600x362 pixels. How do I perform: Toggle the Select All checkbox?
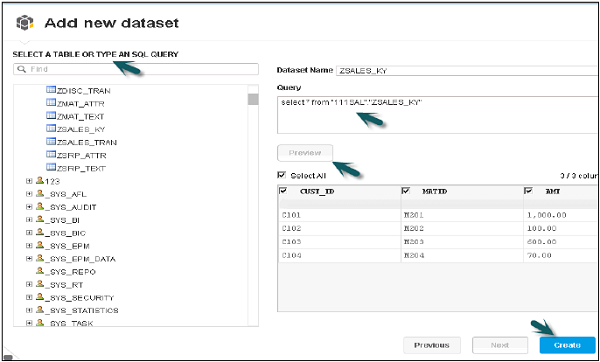point(282,175)
